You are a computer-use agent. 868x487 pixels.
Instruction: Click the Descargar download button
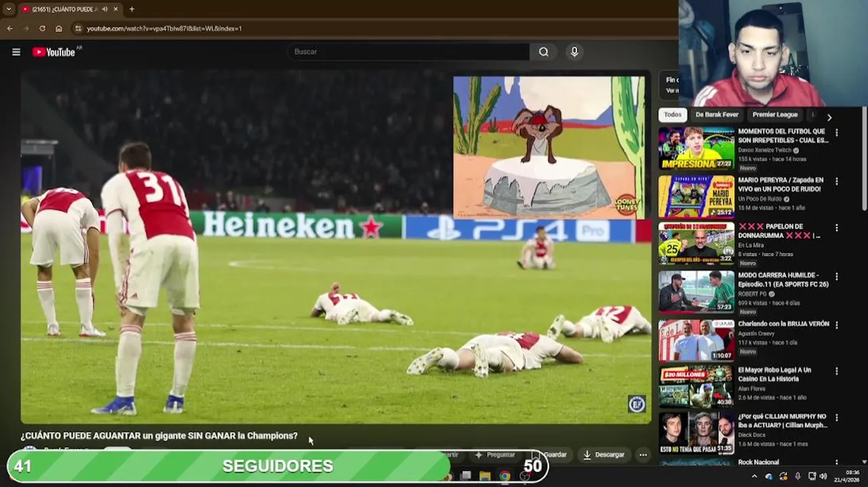[x=604, y=455]
